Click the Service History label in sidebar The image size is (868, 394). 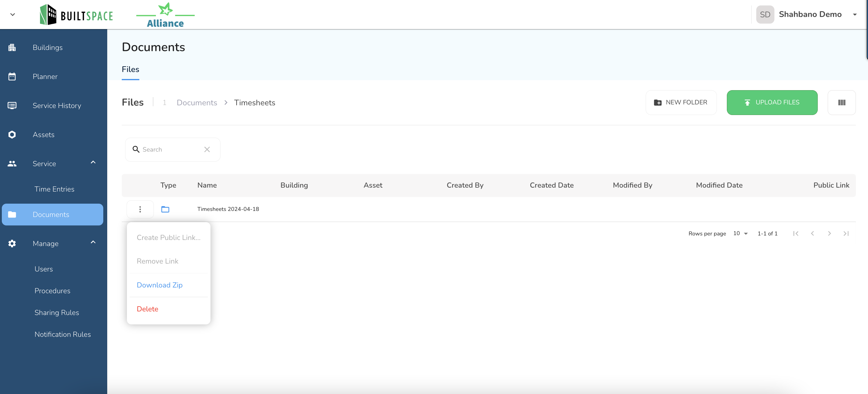point(57,105)
